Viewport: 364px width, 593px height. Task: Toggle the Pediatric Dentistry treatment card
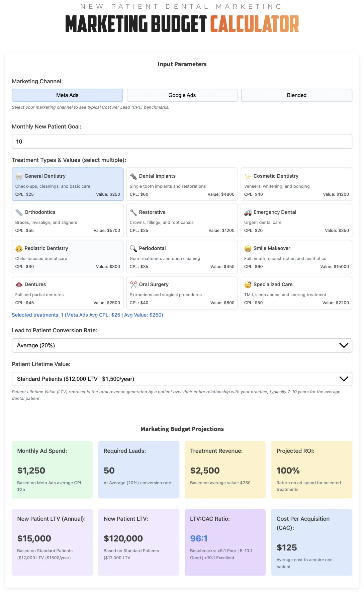(x=68, y=257)
